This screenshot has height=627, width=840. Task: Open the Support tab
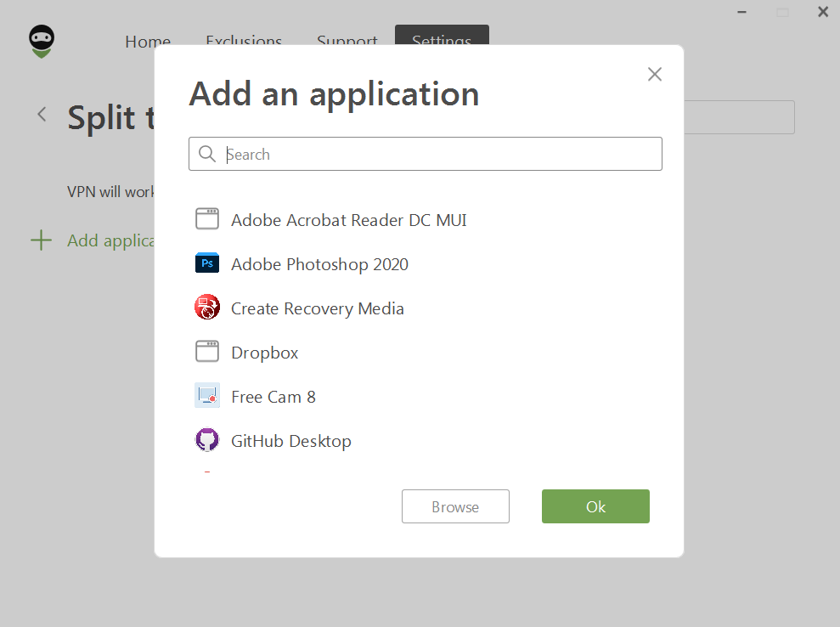(x=347, y=41)
